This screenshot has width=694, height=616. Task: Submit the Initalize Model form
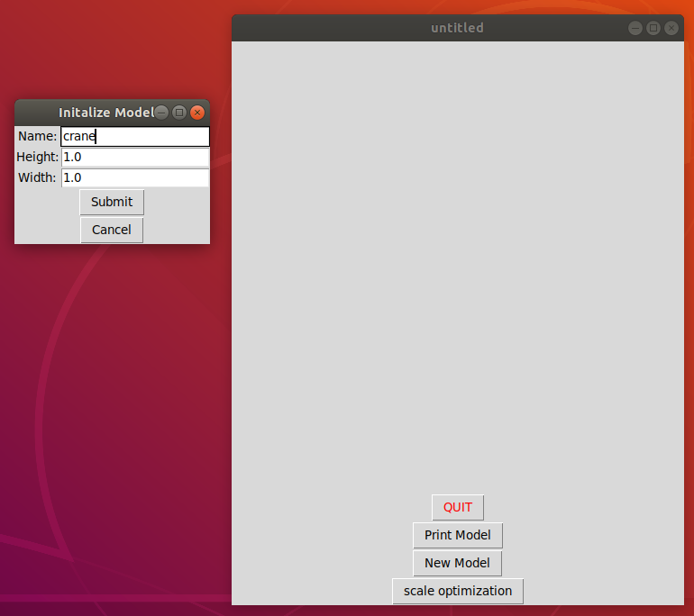pos(112,202)
